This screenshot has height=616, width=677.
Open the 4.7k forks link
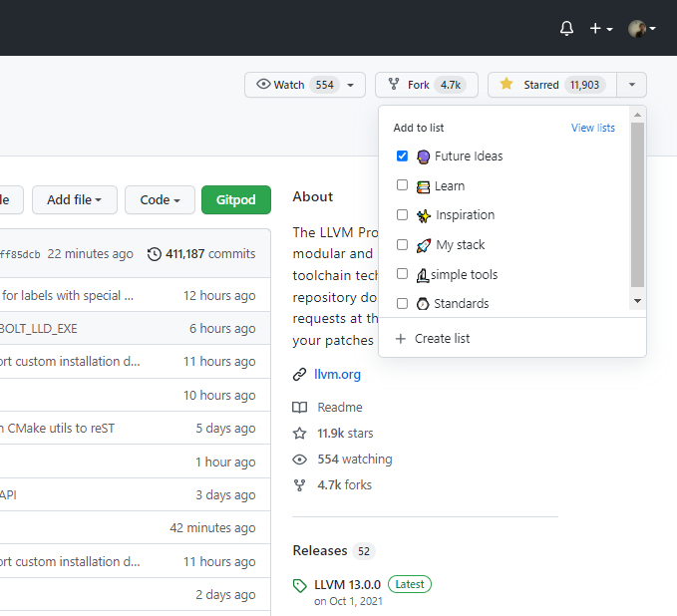pos(345,485)
